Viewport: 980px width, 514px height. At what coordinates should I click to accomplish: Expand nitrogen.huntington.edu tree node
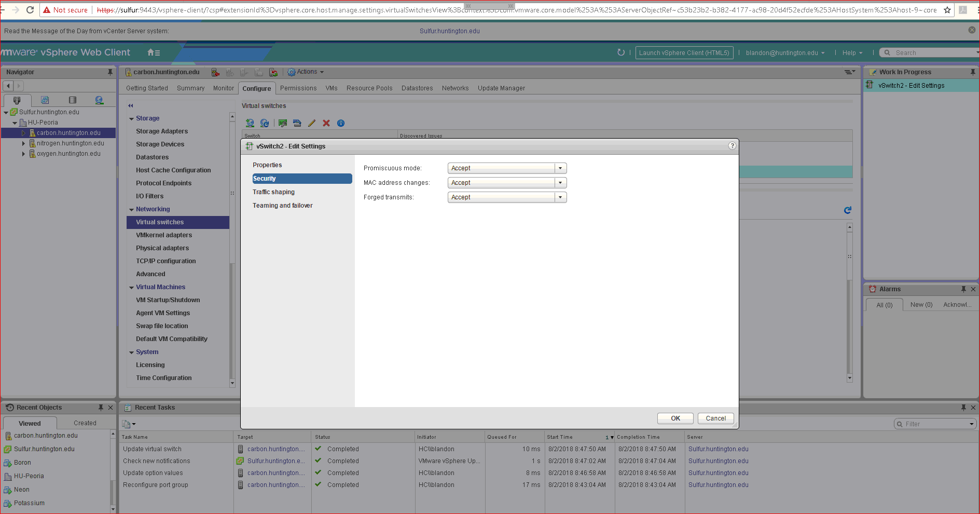23,143
